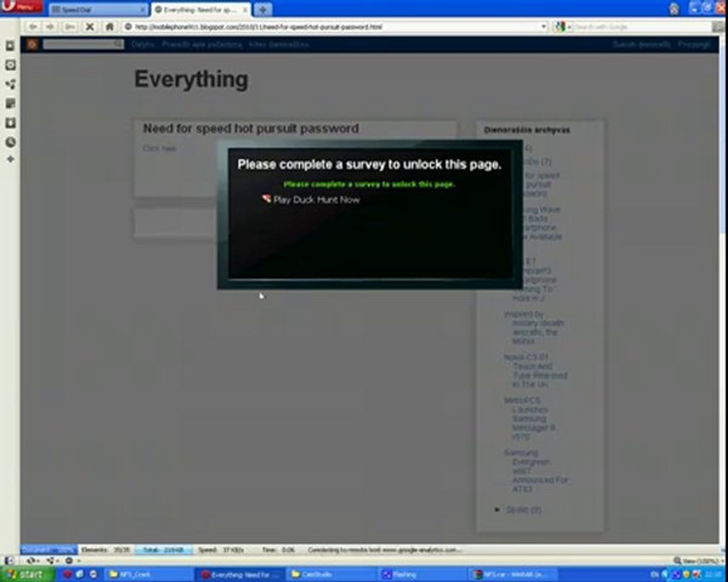Open the History panel in the sidebar
Viewport: 728px width, 582px height.
10,142
